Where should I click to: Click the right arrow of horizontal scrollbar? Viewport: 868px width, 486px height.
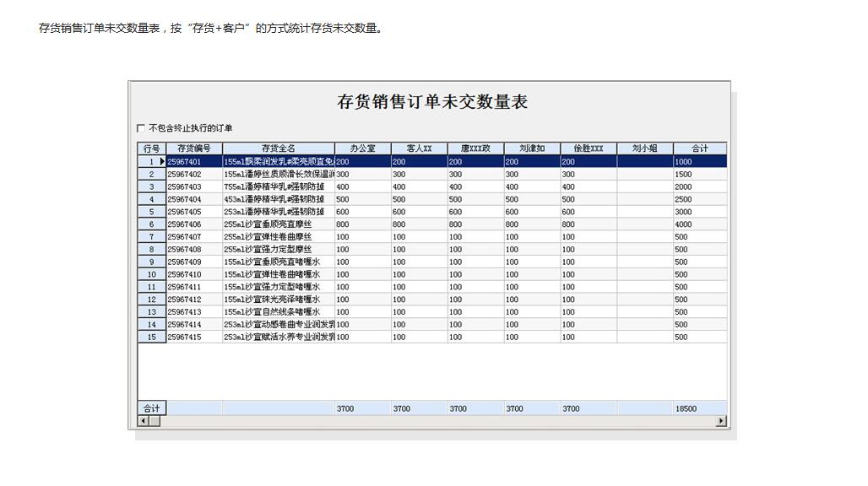coord(721,421)
